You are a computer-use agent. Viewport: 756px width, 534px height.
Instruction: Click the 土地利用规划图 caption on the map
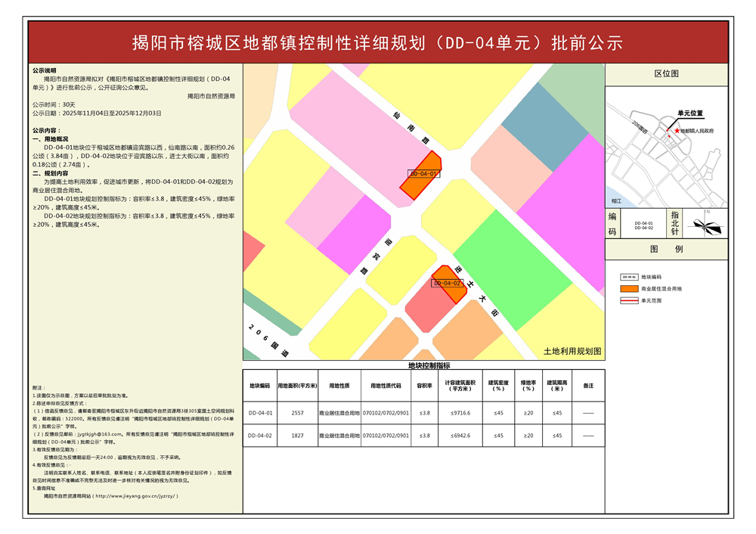pyautogui.click(x=572, y=352)
